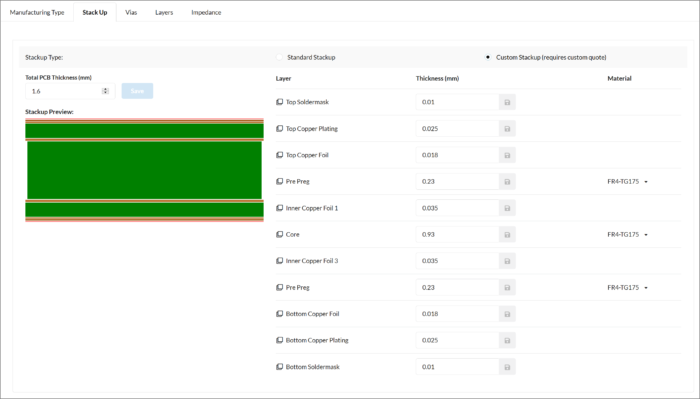Click the save icon next to Core thickness
This screenshot has height=399, width=700.
(x=507, y=235)
